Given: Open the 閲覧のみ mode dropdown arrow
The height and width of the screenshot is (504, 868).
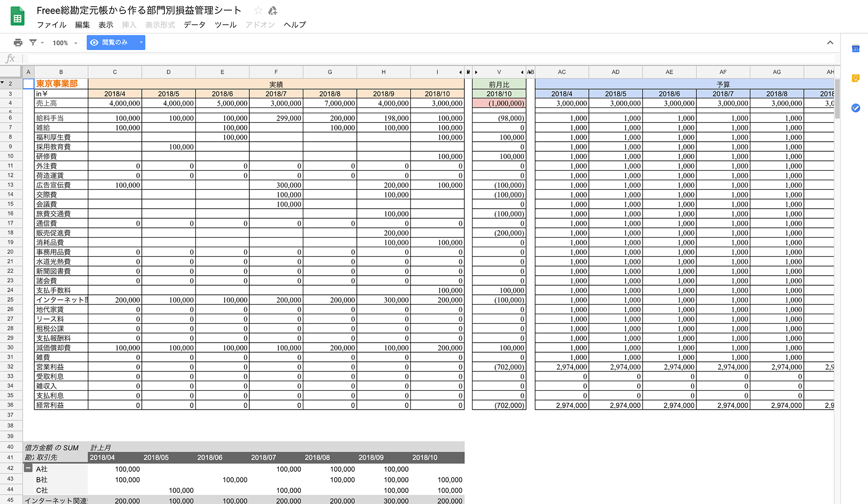Looking at the screenshot, I should (140, 42).
